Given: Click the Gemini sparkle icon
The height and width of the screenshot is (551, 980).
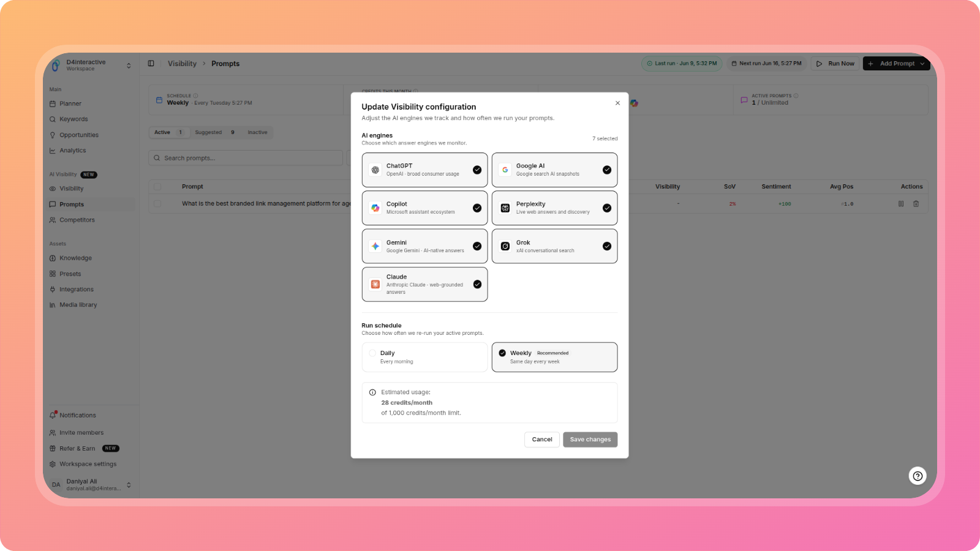Looking at the screenshot, I should click(x=375, y=246).
